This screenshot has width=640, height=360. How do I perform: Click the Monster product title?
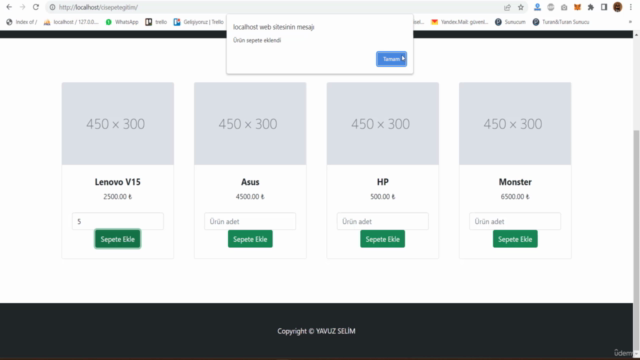point(515,182)
